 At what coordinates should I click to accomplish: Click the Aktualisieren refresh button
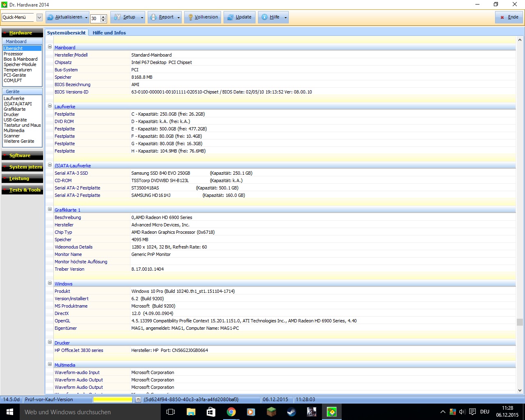click(65, 17)
